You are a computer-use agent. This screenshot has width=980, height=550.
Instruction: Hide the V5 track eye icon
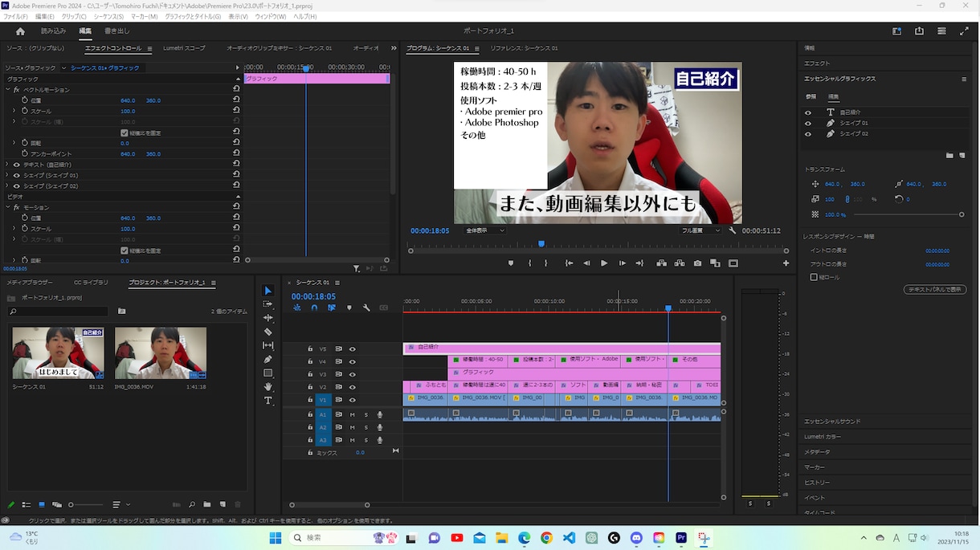point(352,348)
